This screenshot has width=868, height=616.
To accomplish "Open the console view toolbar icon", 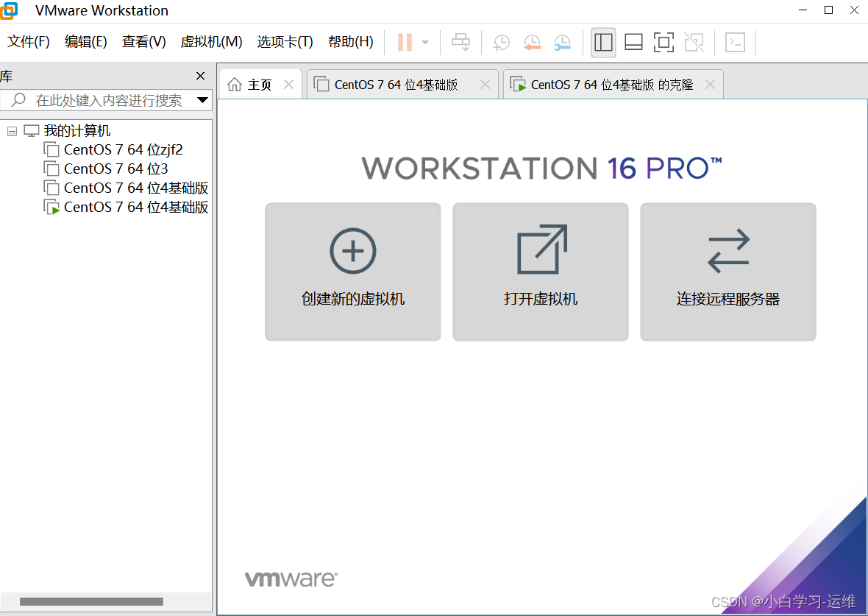I will 735,42.
